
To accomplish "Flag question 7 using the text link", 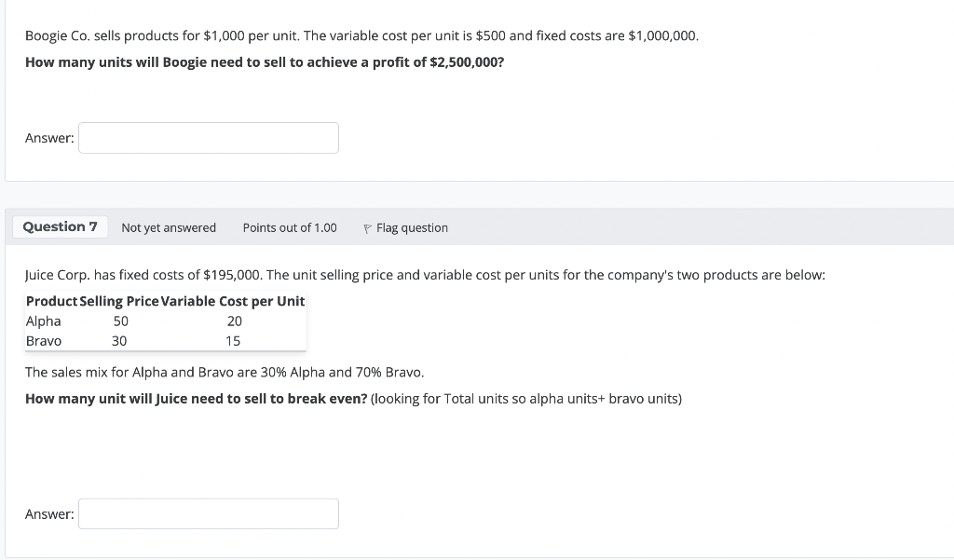I will coord(412,228).
